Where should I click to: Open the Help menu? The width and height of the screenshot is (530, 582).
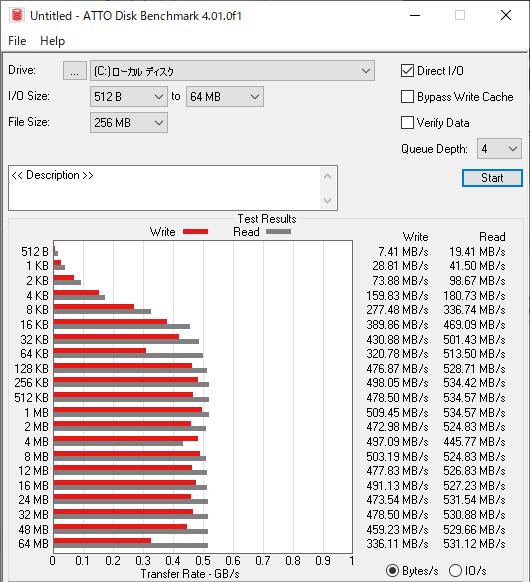click(52, 41)
